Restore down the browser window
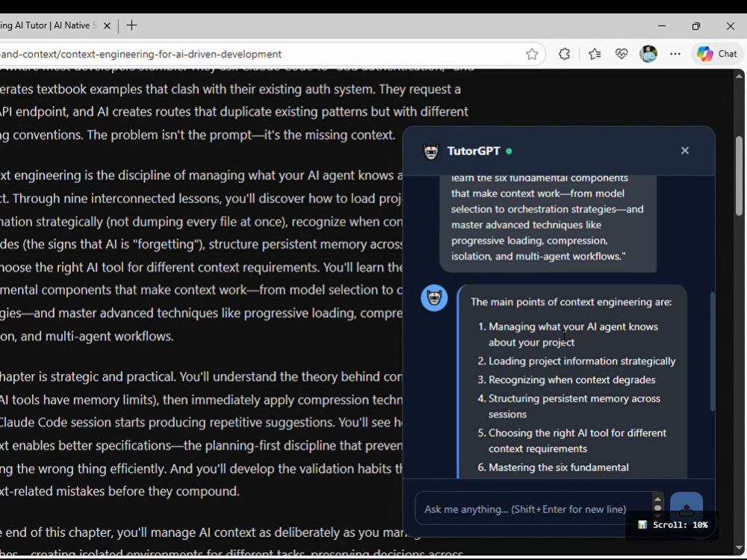Viewport: 747px width, 560px height. (696, 25)
